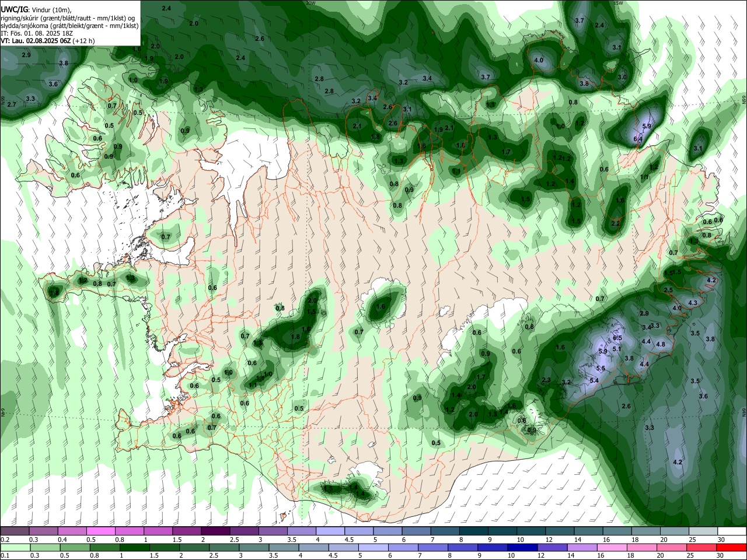The height and width of the screenshot is (560, 747).
Task: Click the title text UWC/IG: Vindur (10m)
Action: pyautogui.click(x=36, y=9)
